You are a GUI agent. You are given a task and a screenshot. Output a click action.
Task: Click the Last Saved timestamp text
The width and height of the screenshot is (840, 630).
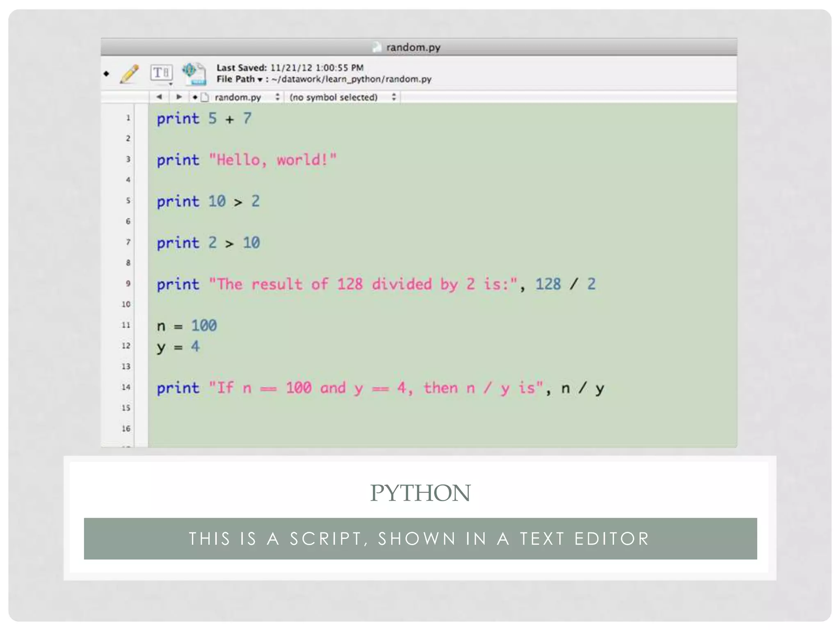(317, 68)
